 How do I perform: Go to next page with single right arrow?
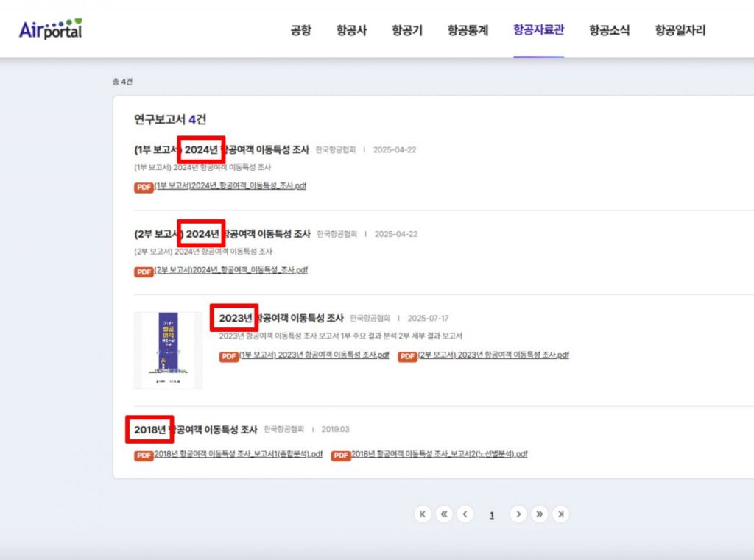[x=518, y=514]
